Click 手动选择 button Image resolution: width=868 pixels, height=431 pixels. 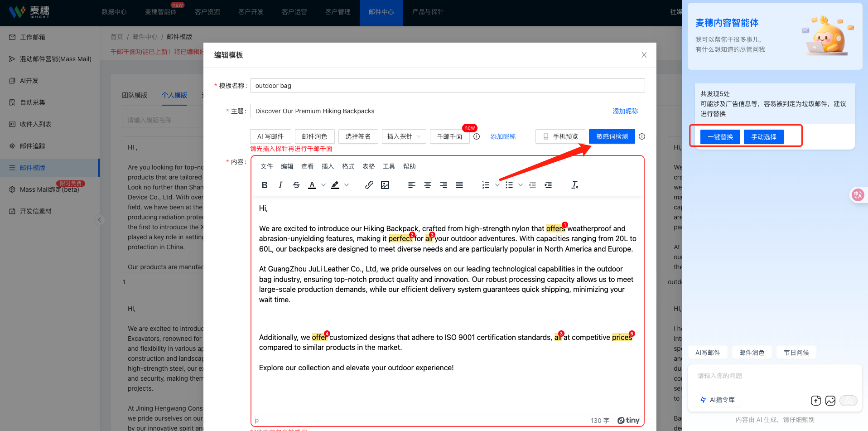(x=764, y=137)
